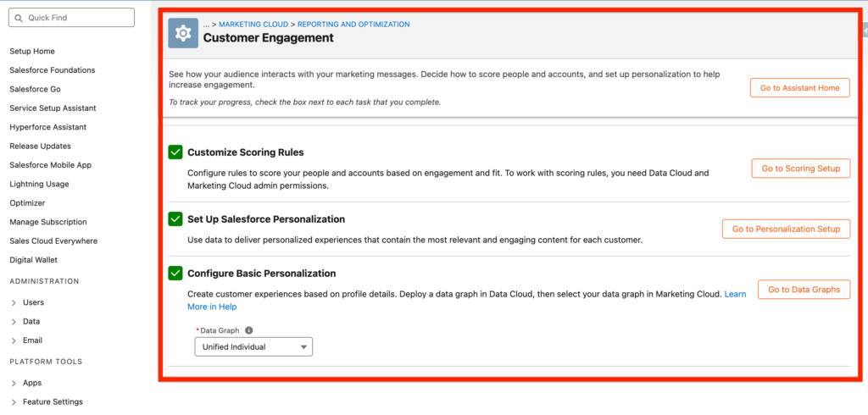
Task: Open the Data Graph dropdown
Action: (x=253, y=347)
